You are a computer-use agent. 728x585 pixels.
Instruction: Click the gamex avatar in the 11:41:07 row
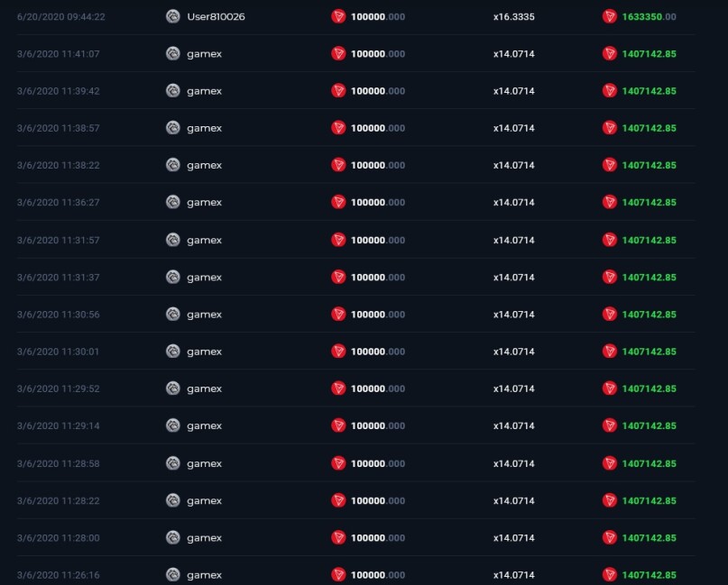coord(172,54)
